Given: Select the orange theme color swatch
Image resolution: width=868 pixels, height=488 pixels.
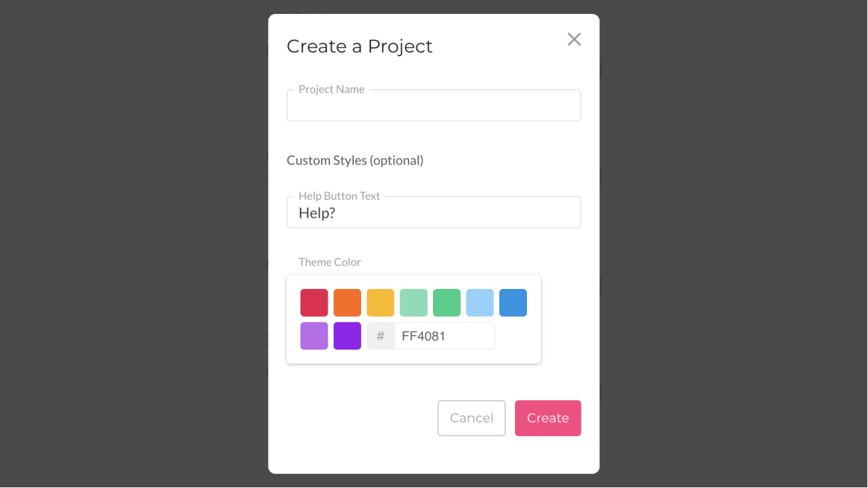Looking at the screenshot, I should (x=347, y=303).
